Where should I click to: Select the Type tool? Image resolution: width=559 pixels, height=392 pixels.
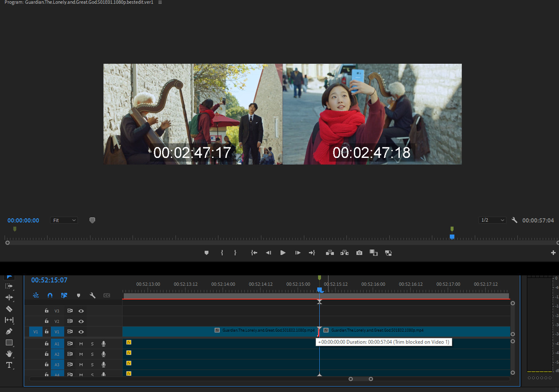tap(9, 365)
